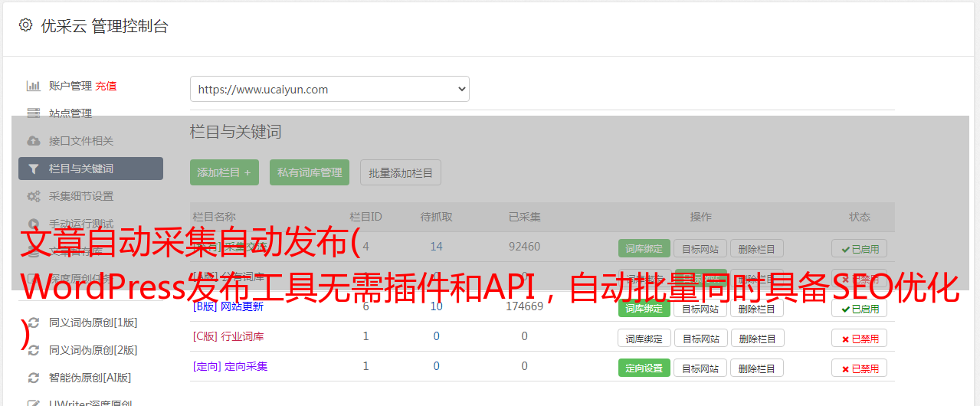
Task: Click the cloud upload icon for 接口文件相关
Action: click(x=33, y=141)
